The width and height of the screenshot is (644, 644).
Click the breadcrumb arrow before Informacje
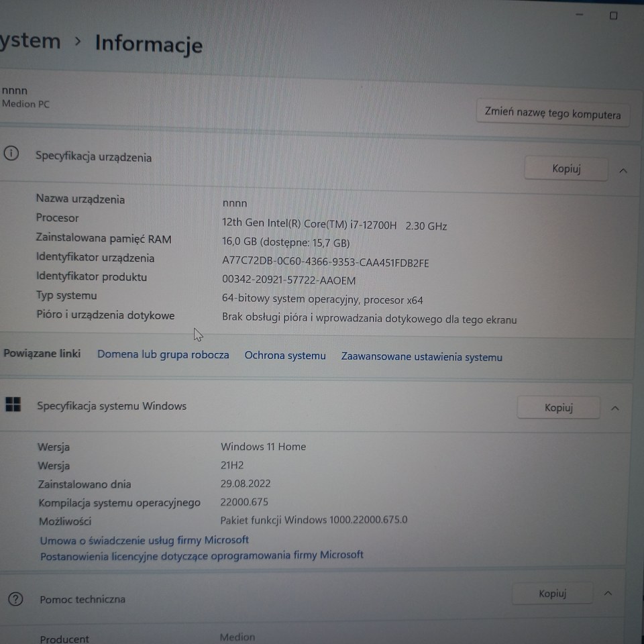click(x=78, y=41)
